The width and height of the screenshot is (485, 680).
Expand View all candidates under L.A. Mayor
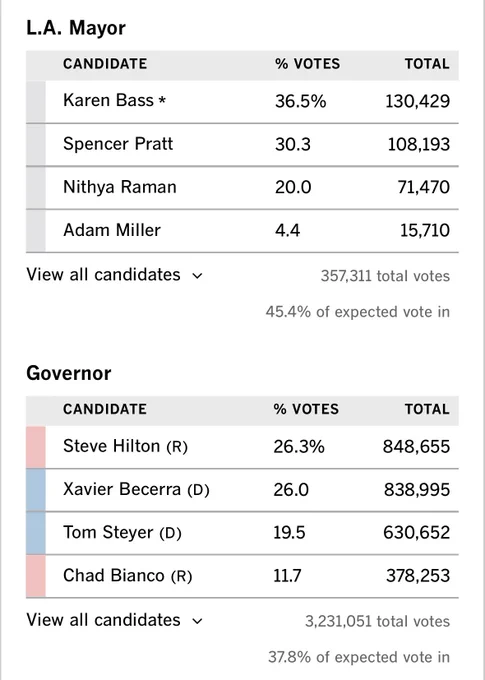point(115,275)
